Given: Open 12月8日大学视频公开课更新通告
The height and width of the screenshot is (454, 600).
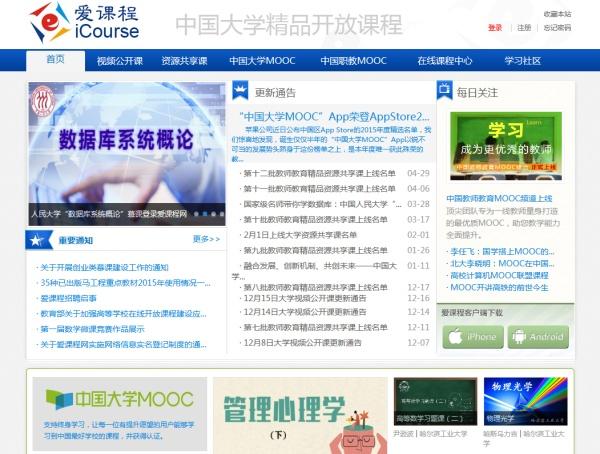Looking at the screenshot, I should (x=302, y=343).
